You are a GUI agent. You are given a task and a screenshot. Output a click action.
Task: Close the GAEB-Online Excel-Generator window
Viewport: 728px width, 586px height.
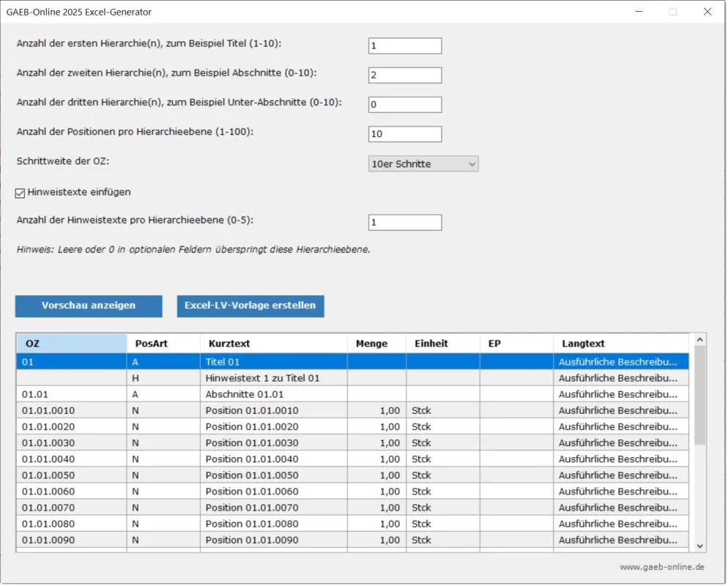coord(707,12)
